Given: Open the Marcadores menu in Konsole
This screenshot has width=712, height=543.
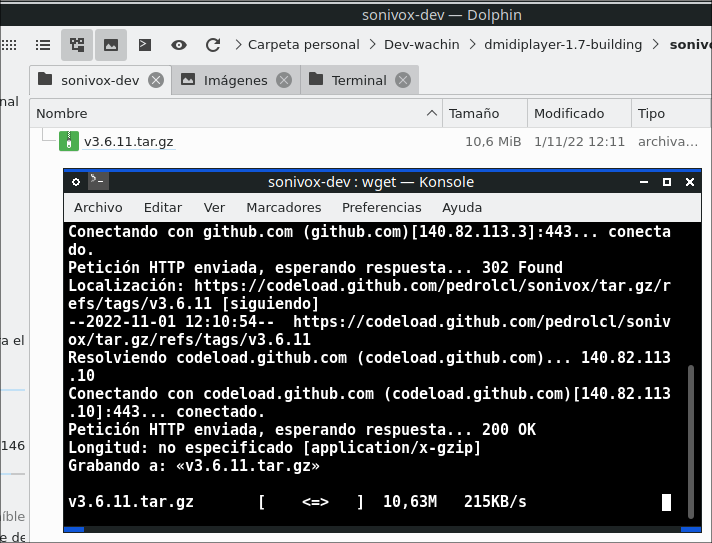Looking at the screenshot, I should pos(283,207).
